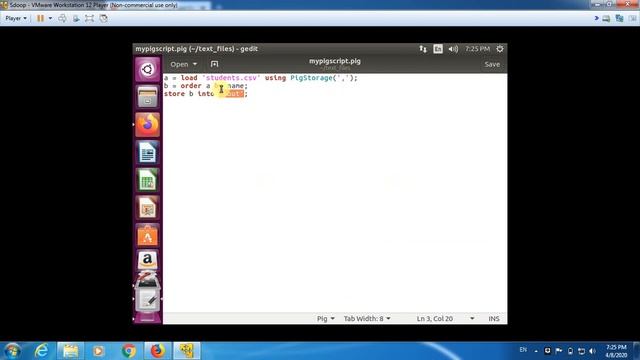Click the word 'order' on line two

[191, 86]
